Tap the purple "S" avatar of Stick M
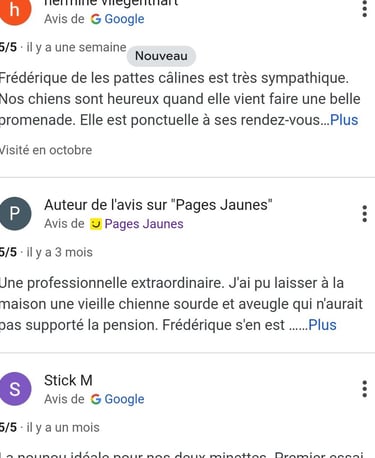The width and height of the screenshot is (375, 458). coord(15,389)
